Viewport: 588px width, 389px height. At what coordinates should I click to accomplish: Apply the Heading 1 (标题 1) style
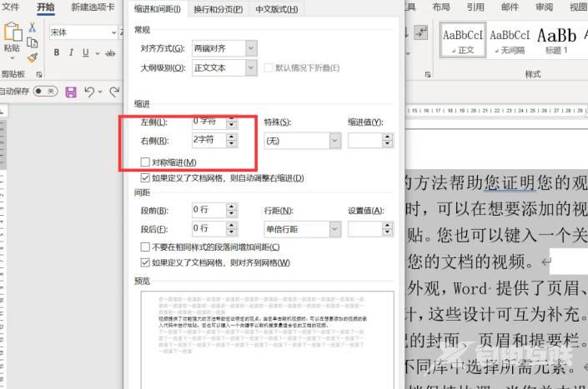coord(556,40)
